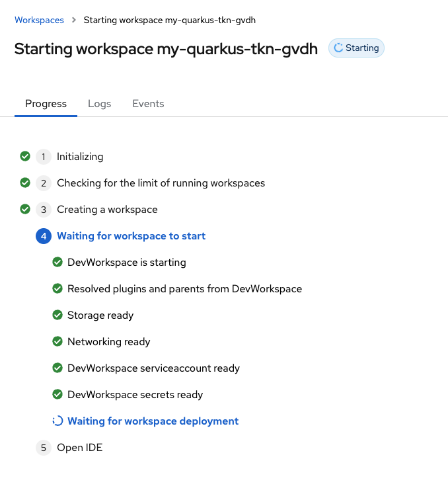Screen dimensions: 448x498
Task: Click the Starting status badge
Action: click(356, 48)
